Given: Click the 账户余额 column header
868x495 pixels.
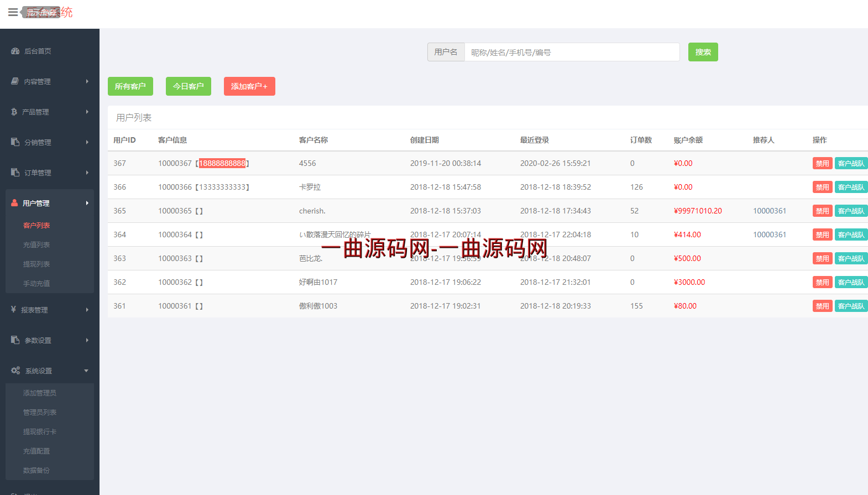Looking at the screenshot, I should [688, 140].
